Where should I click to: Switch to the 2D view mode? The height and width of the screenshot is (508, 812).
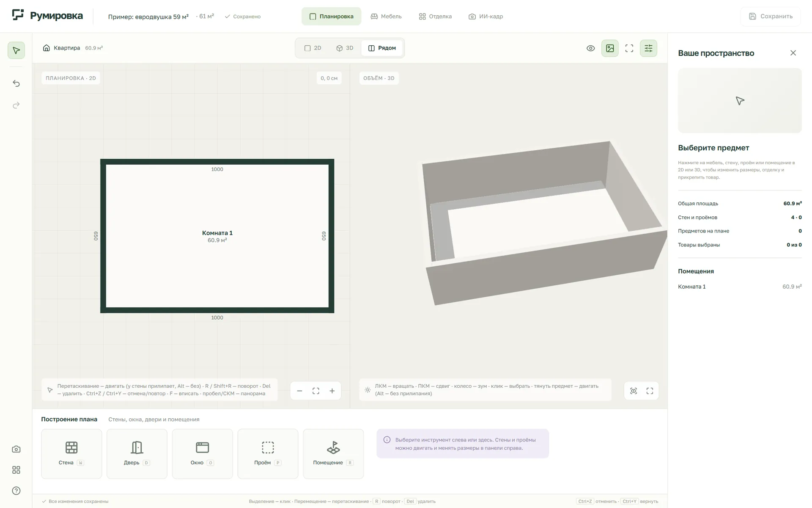(313, 48)
